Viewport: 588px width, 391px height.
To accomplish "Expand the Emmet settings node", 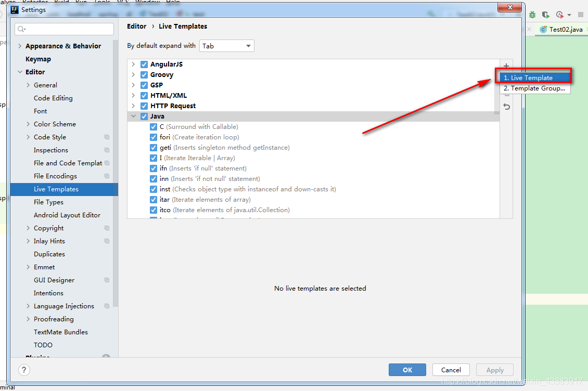I will click(28, 267).
